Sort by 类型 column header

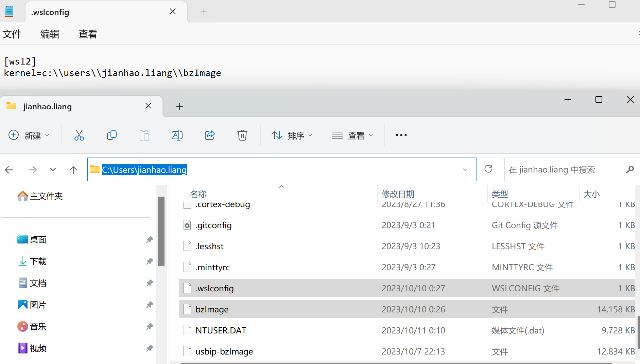(x=500, y=194)
